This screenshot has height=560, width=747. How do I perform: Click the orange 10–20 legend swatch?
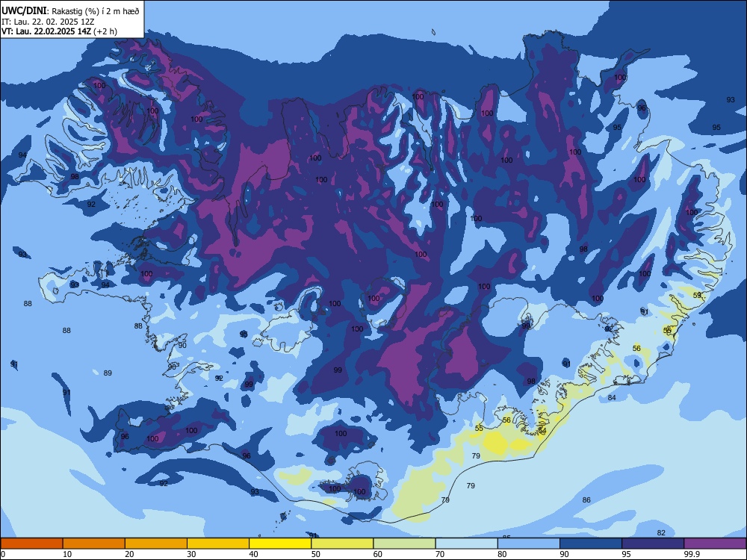(x=94, y=544)
